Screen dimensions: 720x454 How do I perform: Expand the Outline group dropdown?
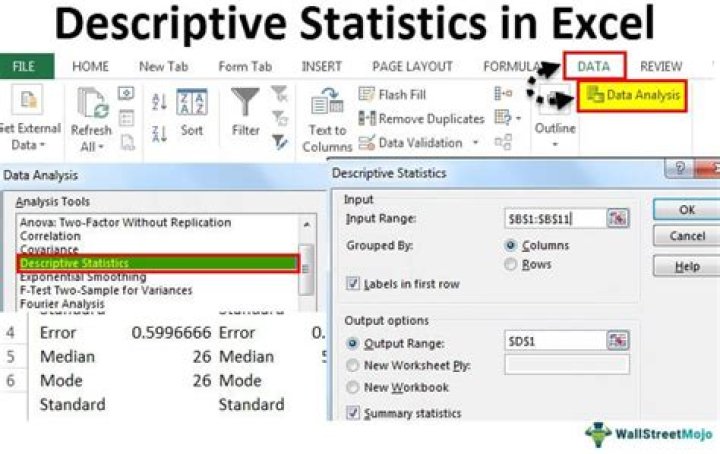(555, 145)
